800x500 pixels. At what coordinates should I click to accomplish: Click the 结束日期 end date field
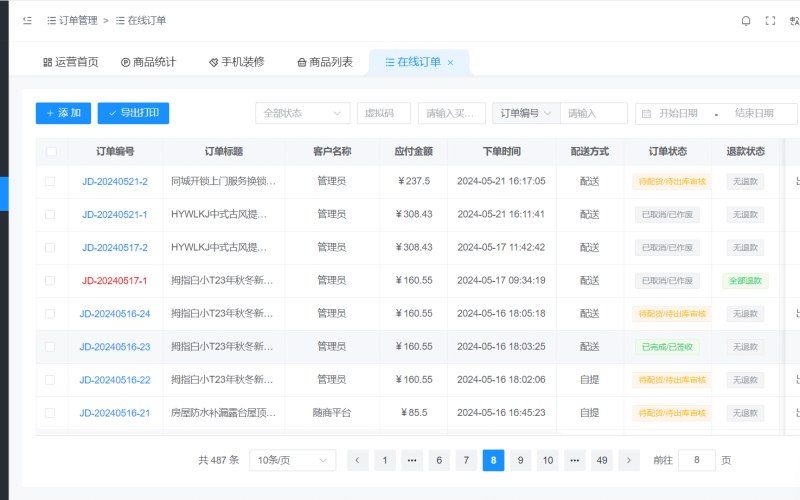point(754,113)
